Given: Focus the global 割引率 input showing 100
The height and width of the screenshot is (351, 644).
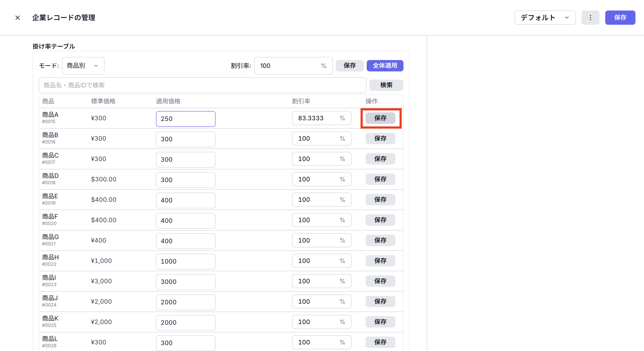Looking at the screenshot, I should pos(287,66).
